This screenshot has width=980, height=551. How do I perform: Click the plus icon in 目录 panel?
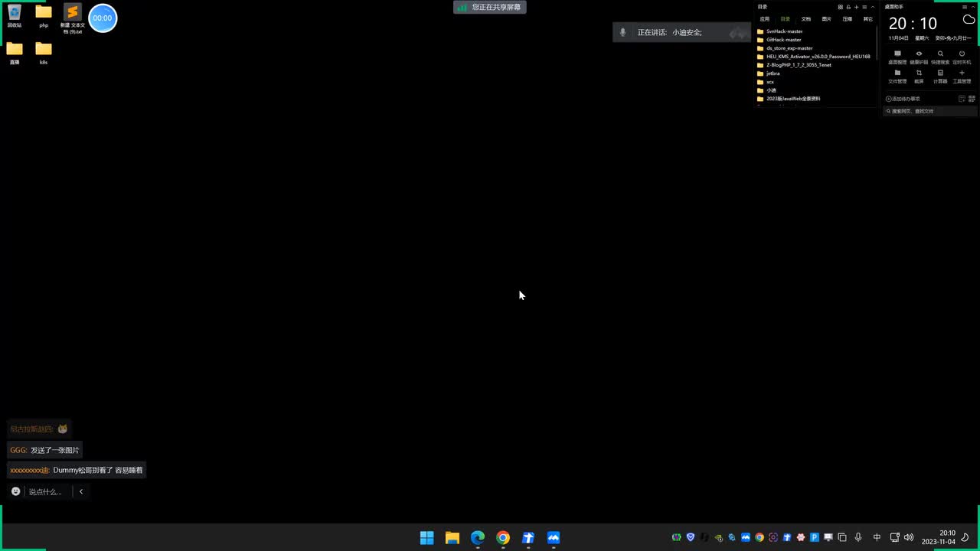pyautogui.click(x=857, y=7)
